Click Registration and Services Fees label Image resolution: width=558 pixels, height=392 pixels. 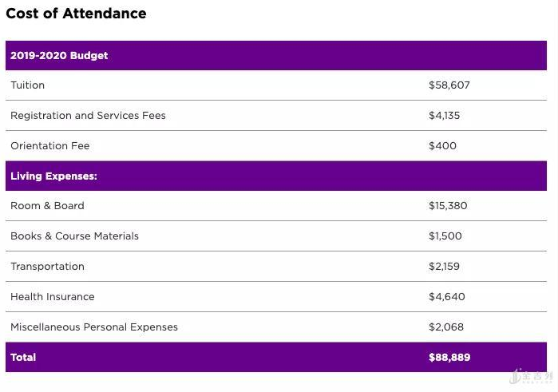coord(88,116)
